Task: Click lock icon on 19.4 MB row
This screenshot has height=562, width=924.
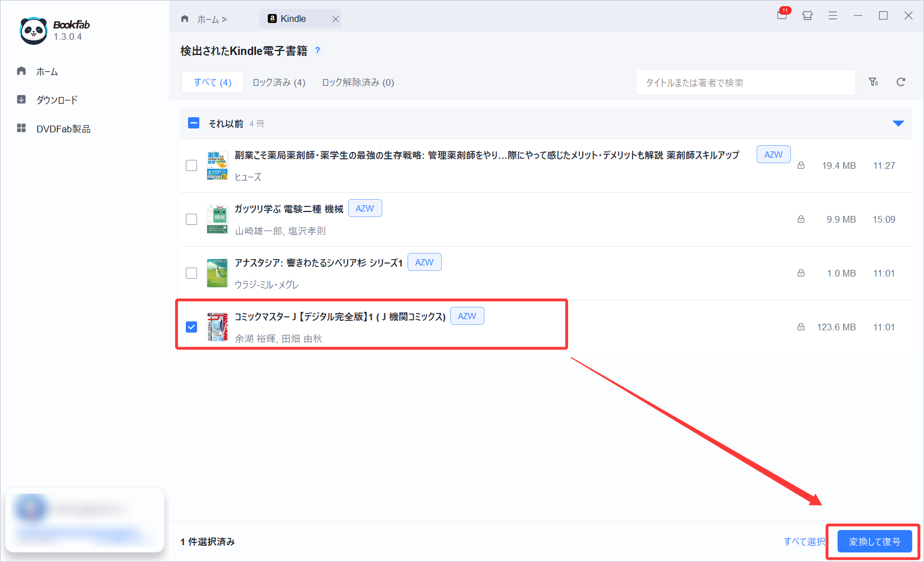Action: (801, 165)
